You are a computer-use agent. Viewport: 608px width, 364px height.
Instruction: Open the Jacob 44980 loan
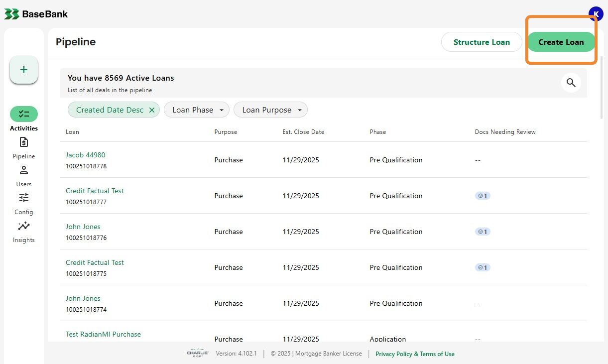point(85,155)
